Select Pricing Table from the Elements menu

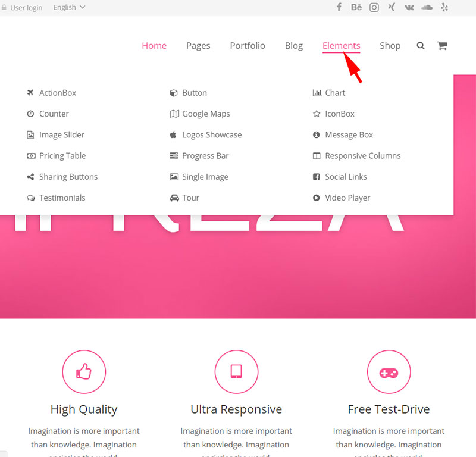click(x=62, y=156)
